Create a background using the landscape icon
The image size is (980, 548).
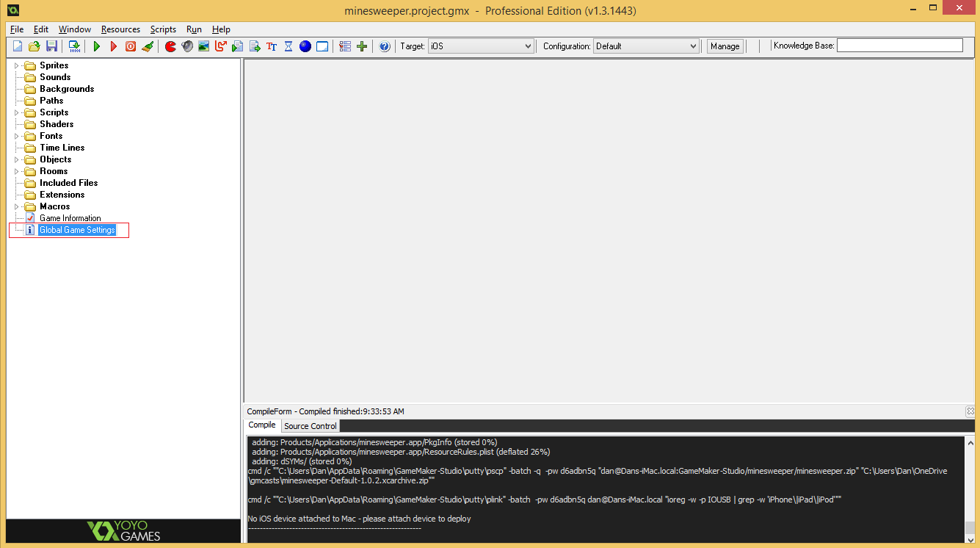pos(204,46)
